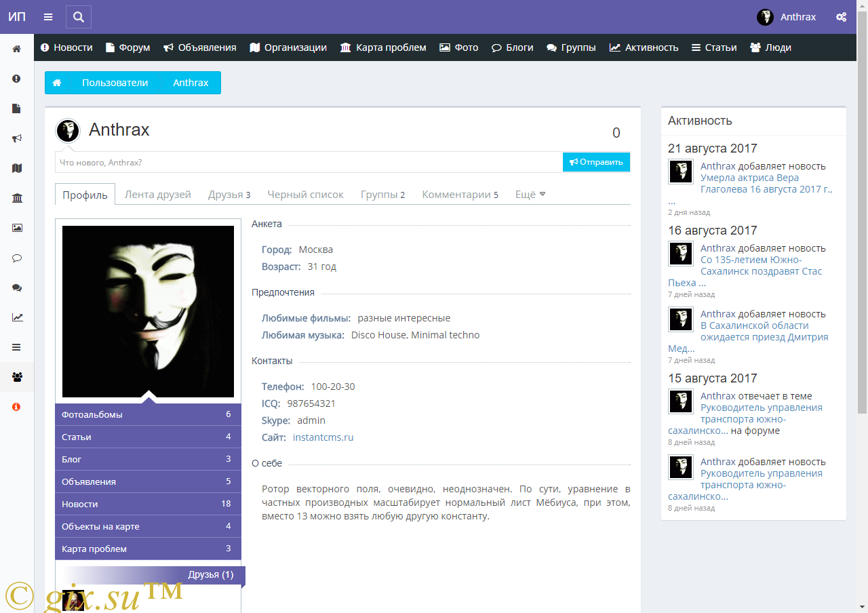Click the Anthrax avatar in the header
868x613 pixels.
(765, 17)
